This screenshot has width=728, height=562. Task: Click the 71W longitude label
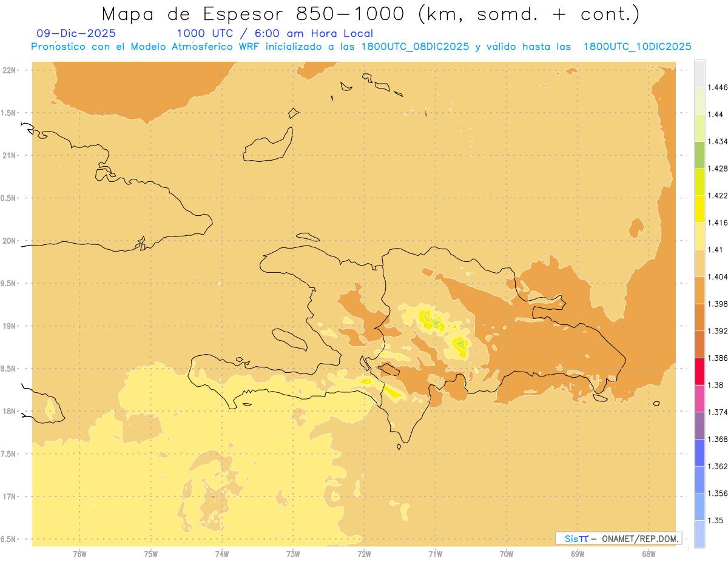pos(435,554)
